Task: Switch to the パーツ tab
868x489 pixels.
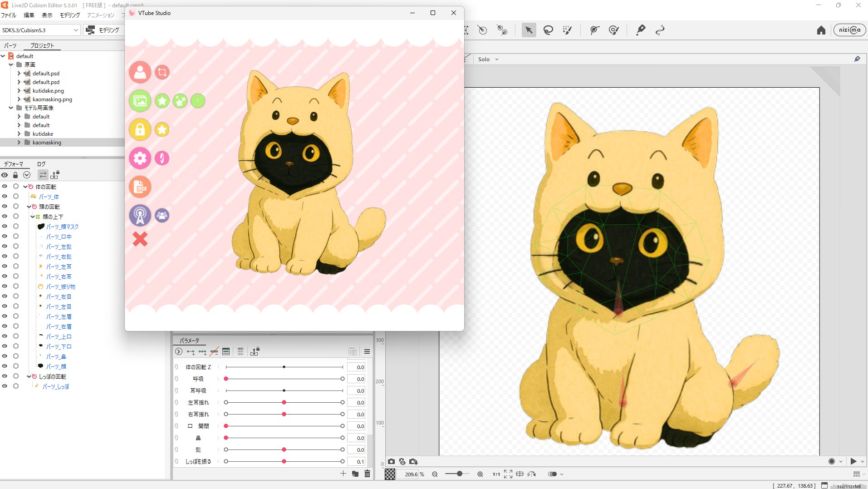Action: tap(10, 45)
